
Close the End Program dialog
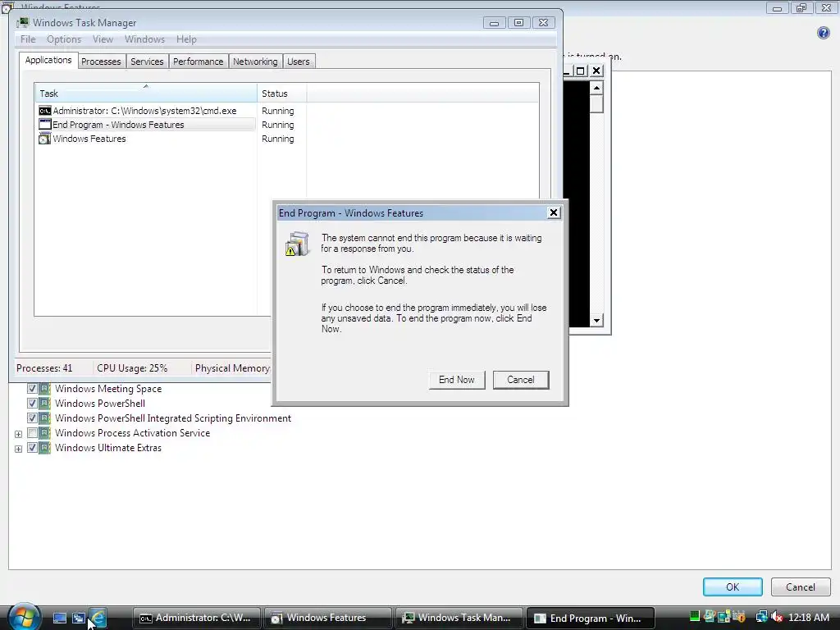pyautogui.click(x=554, y=212)
